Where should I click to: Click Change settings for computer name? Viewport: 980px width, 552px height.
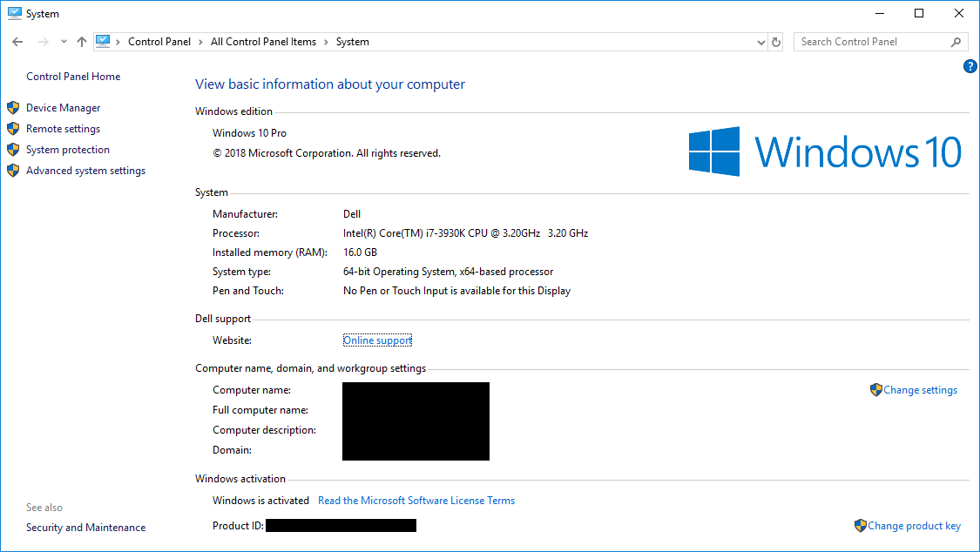[x=920, y=390]
